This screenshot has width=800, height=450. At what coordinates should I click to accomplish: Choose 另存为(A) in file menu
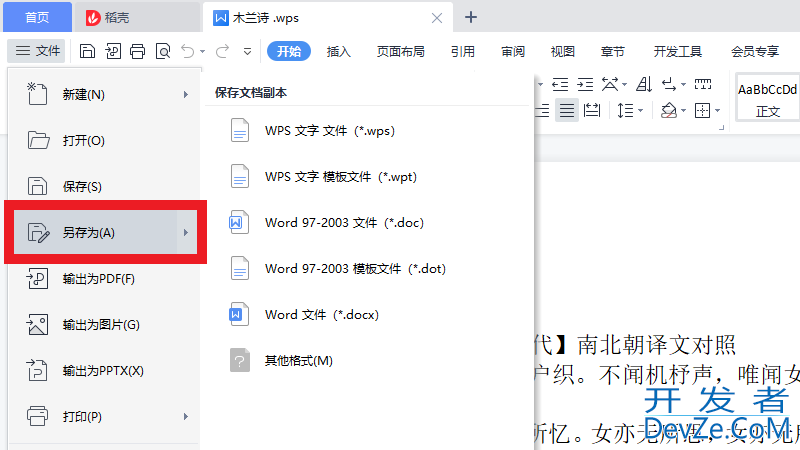105,232
